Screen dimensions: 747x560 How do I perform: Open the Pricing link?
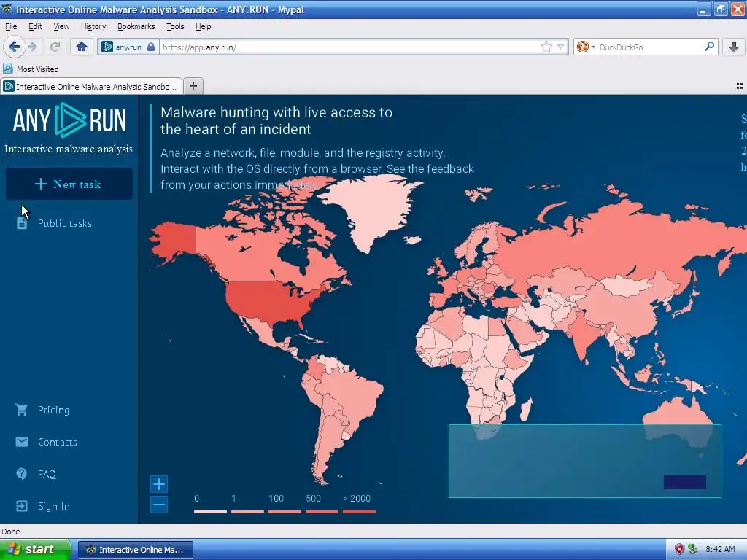pos(53,410)
